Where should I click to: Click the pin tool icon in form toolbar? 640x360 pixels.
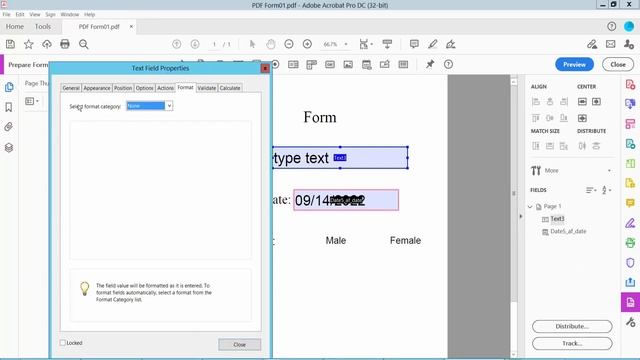430,64
